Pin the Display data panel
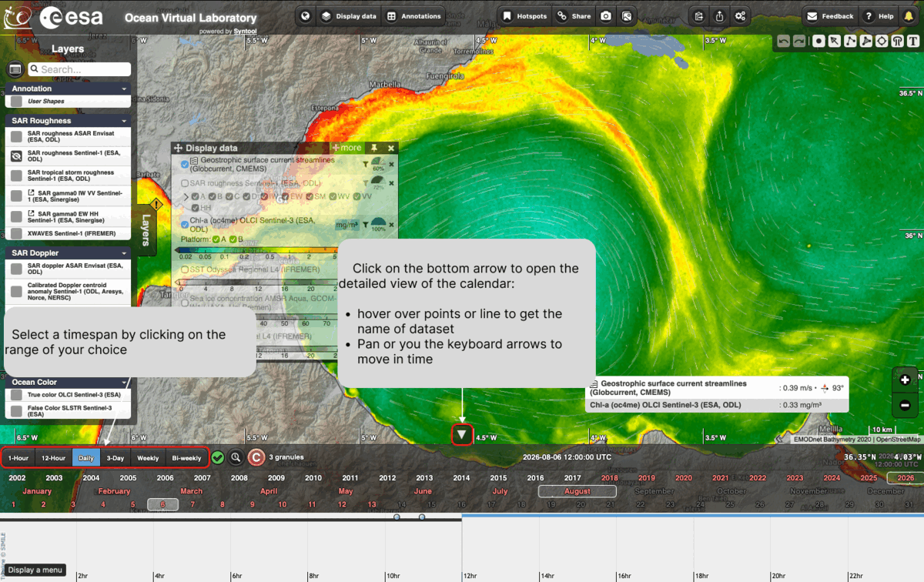924x582 pixels. [x=373, y=148]
